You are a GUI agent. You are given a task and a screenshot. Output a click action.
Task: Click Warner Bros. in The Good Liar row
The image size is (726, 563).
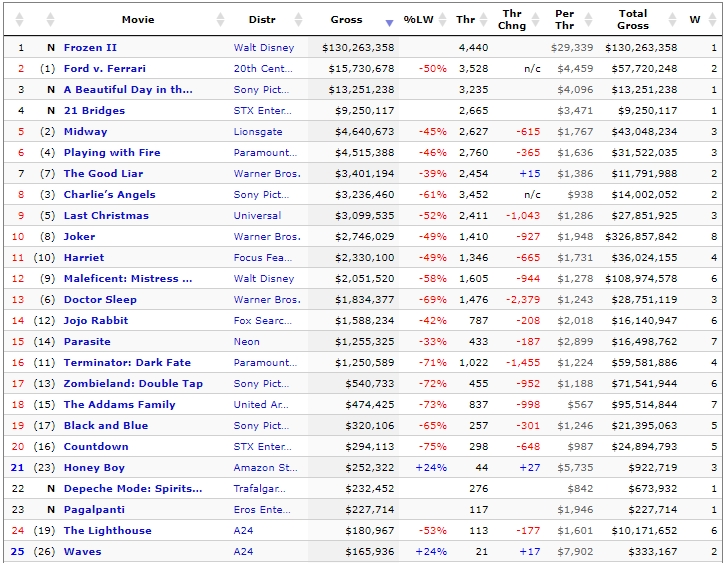click(267, 174)
